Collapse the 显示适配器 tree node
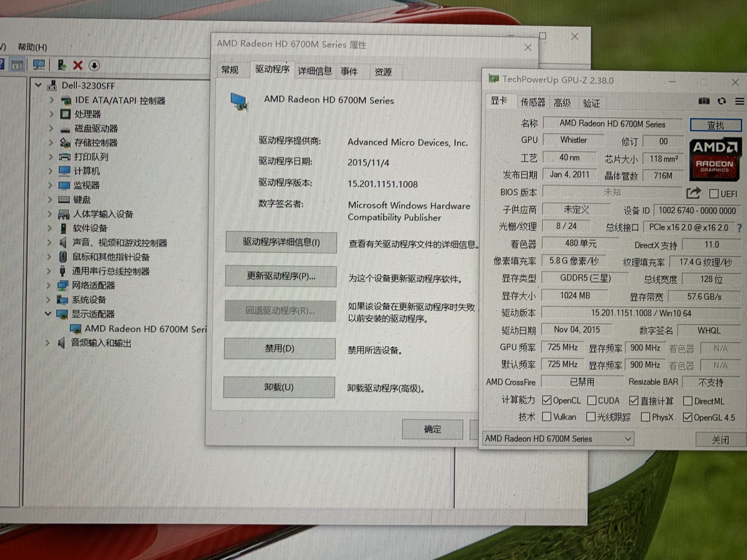The height and width of the screenshot is (560, 747). pos(48,314)
